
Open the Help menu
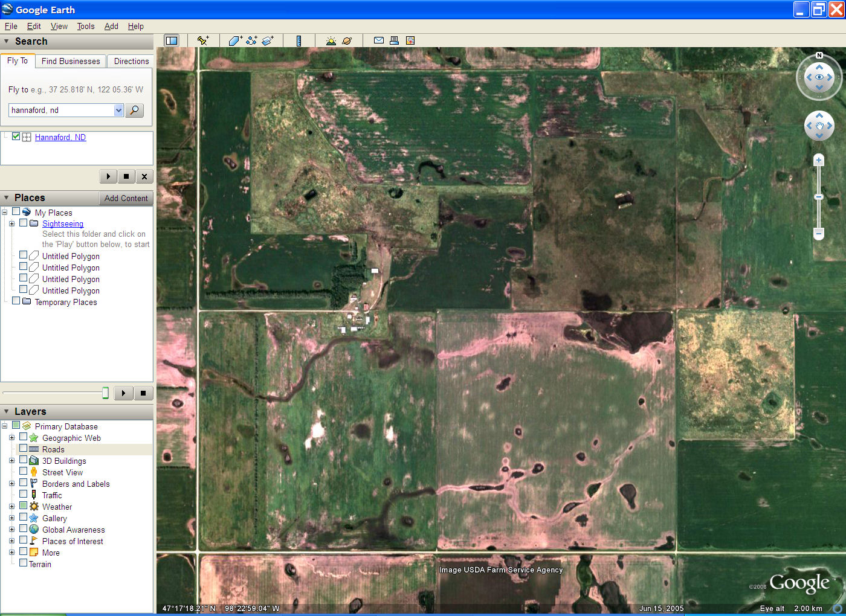pos(136,26)
